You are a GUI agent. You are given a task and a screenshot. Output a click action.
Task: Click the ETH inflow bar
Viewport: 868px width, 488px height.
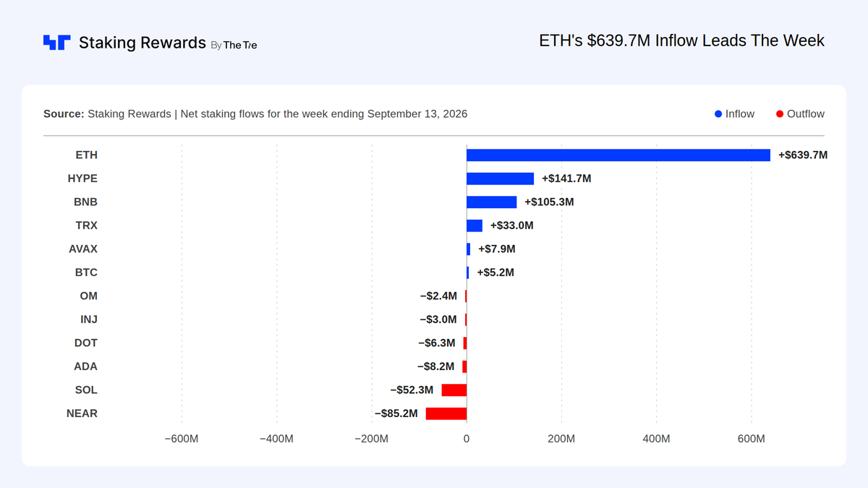[618, 155]
